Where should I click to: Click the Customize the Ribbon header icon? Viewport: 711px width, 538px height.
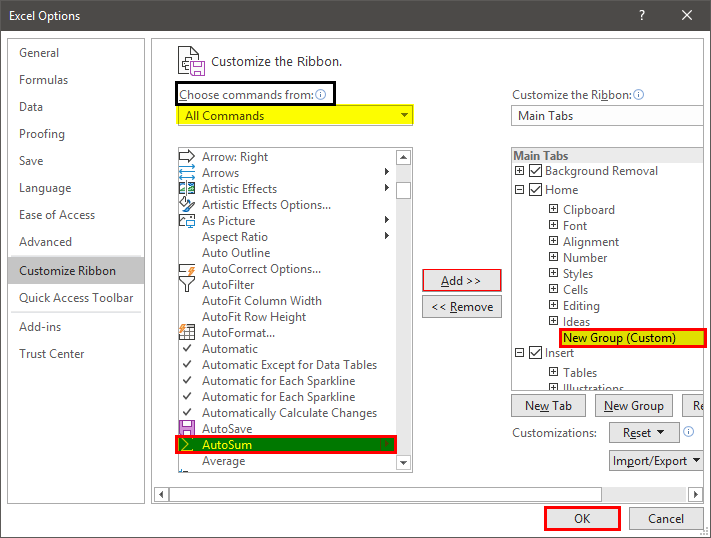point(191,61)
